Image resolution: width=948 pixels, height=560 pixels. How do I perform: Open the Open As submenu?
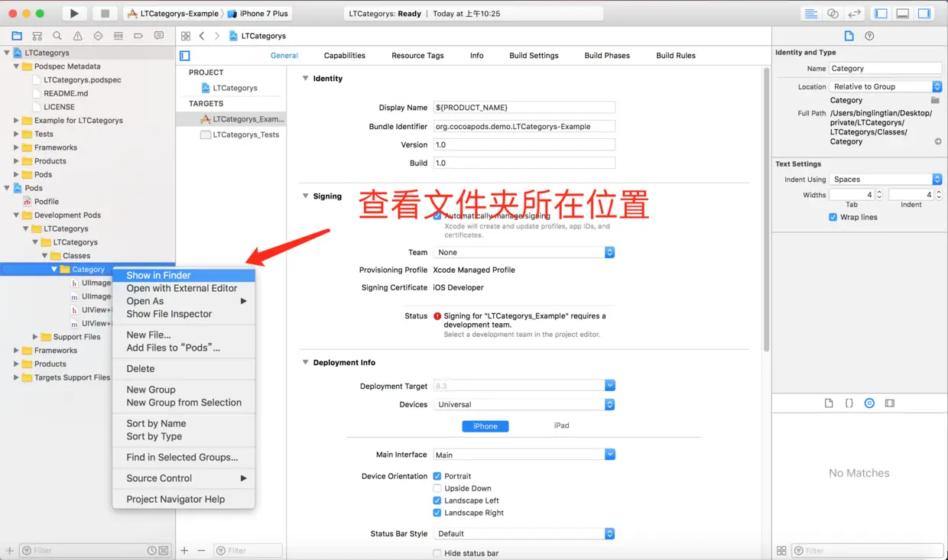pos(183,301)
